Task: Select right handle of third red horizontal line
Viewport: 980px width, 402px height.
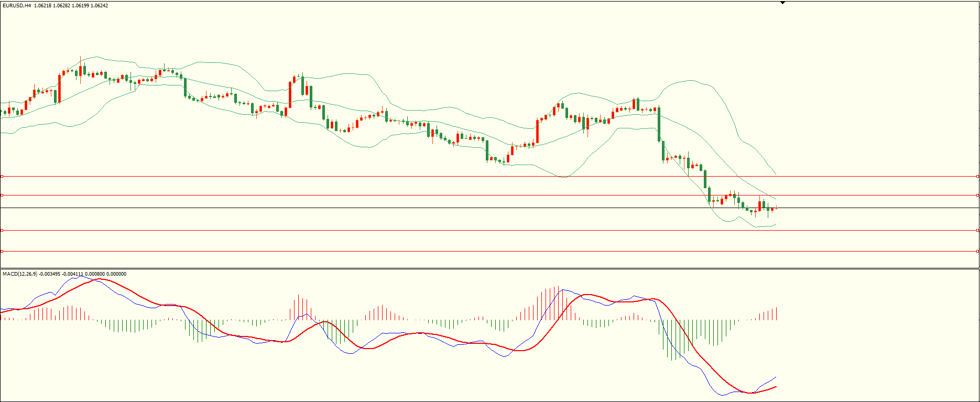Action: point(978,230)
